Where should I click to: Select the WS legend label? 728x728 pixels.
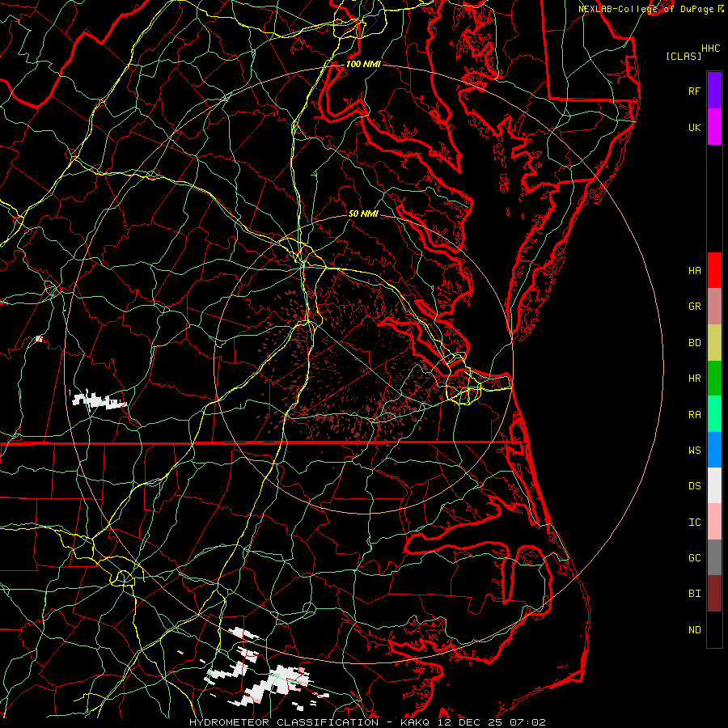coord(694,451)
